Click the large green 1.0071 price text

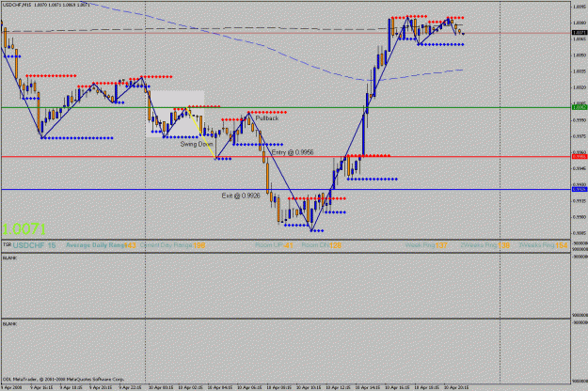(24, 229)
